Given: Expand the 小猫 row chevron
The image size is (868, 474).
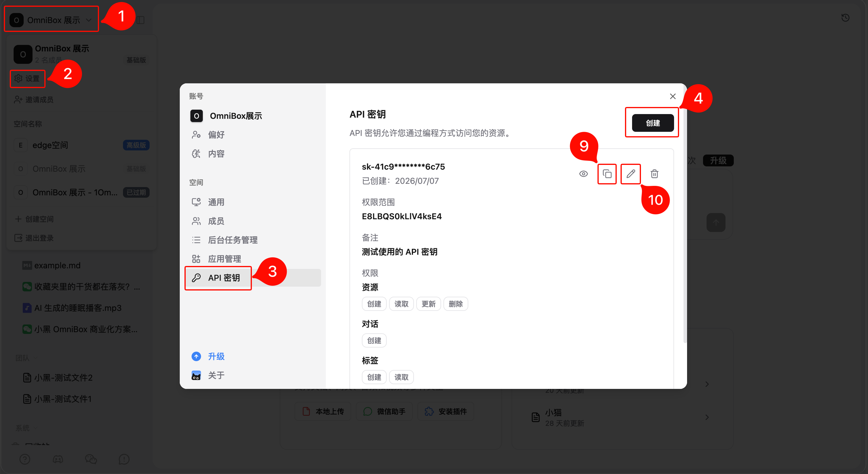Looking at the screenshot, I should (707, 417).
